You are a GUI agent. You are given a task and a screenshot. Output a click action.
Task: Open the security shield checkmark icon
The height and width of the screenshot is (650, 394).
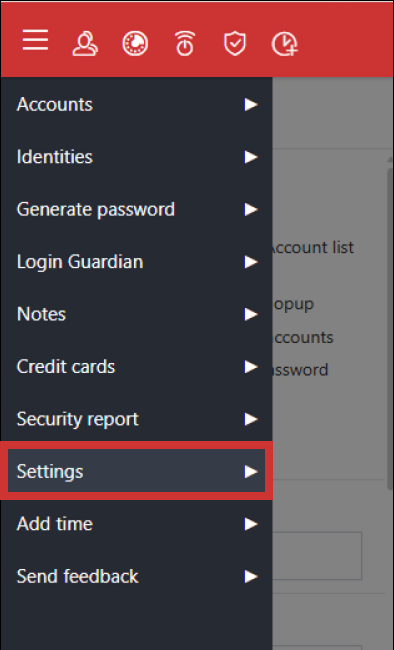[235, 44]
